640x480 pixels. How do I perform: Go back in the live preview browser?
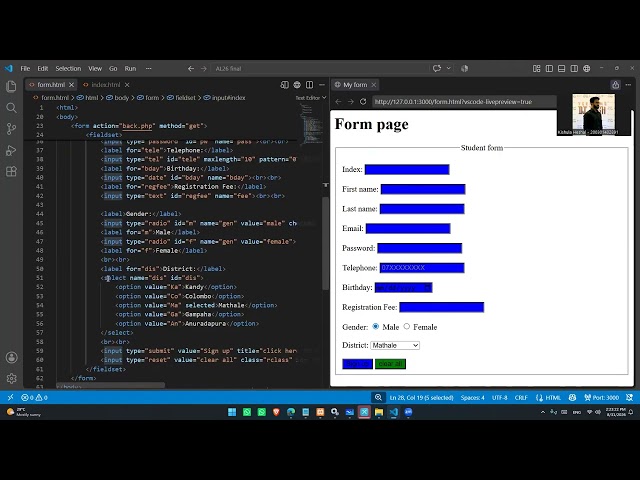[338, 102]
